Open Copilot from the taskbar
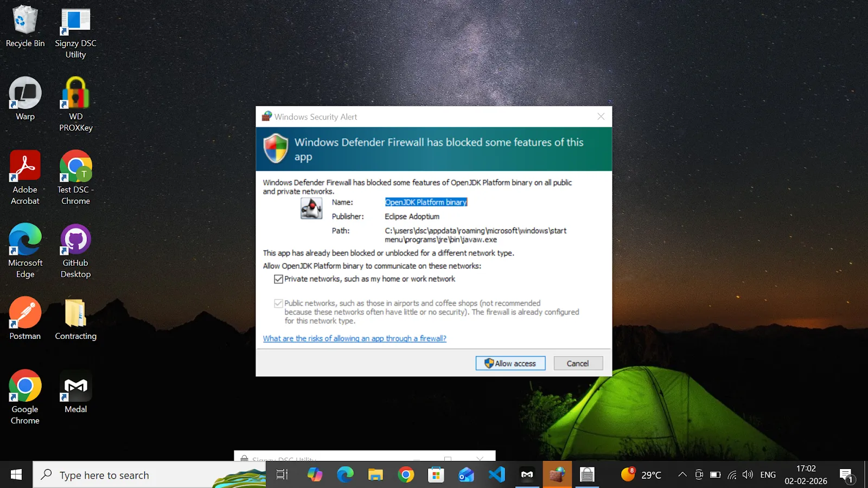868x488 pixels. coord(315,475)
